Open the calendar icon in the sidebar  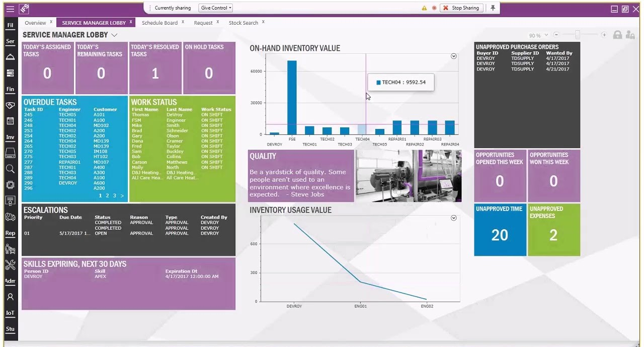(10, 121)
